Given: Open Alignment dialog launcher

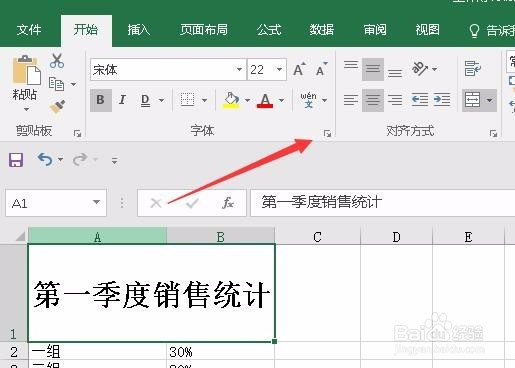Looking at the screenshot, I should (x=493, y=134).
